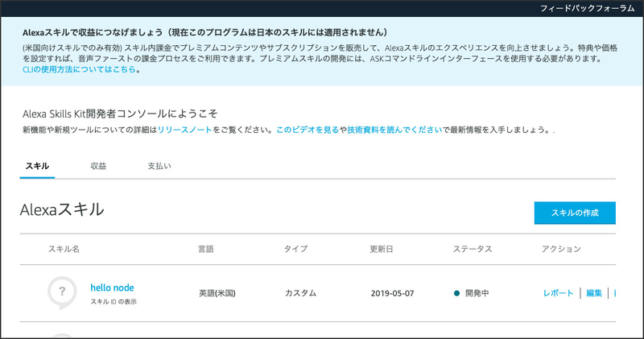
Task: Click the 開発中 status text
Action: pos(477,293)
